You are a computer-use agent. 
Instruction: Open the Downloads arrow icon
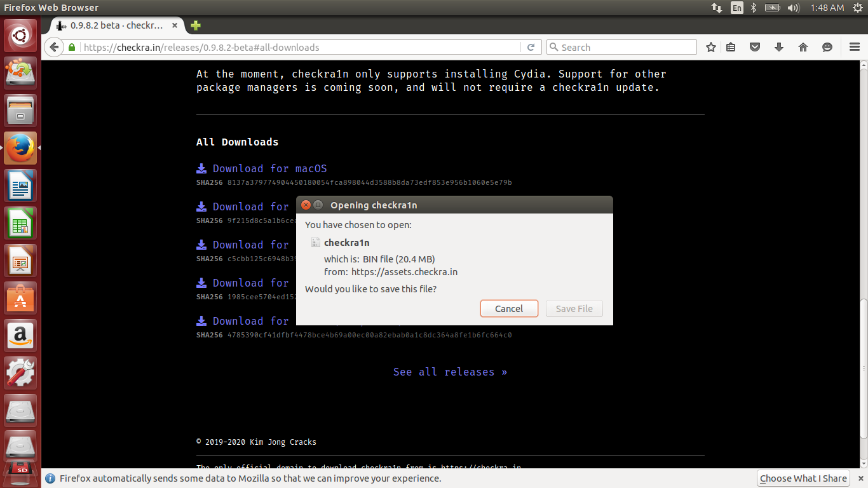coord(779,47)
